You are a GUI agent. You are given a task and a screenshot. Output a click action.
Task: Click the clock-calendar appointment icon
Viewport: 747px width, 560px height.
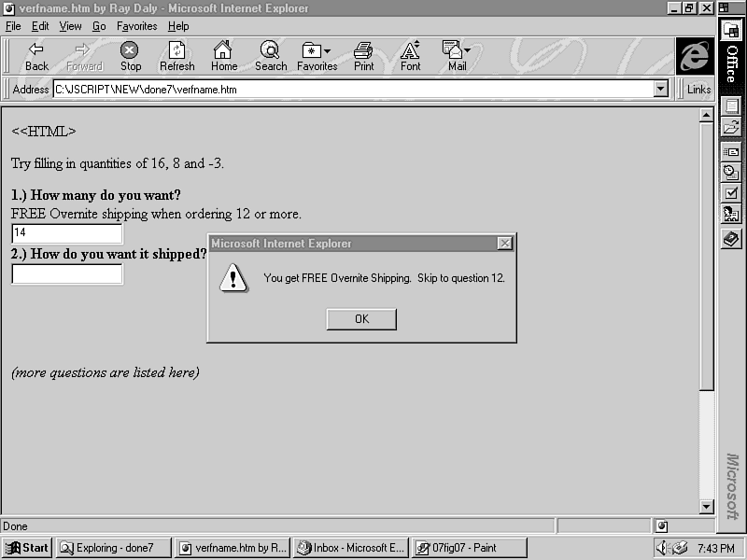pos(731,173)
